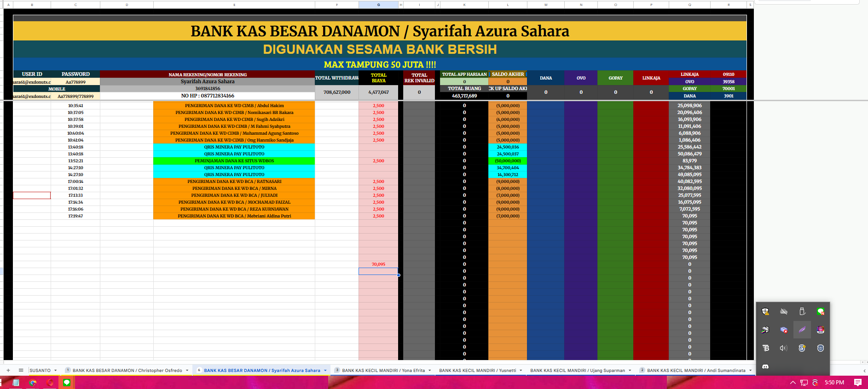This screenshot has height=389, width=868.
Task: Click the speaker volume tray icon
Action: pos(784,348)
